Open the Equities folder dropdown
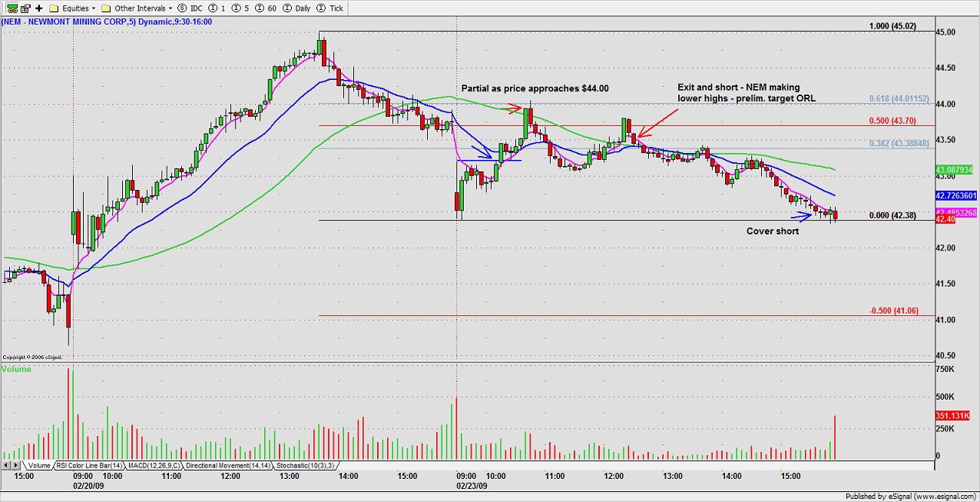 (x=72, y=8)
